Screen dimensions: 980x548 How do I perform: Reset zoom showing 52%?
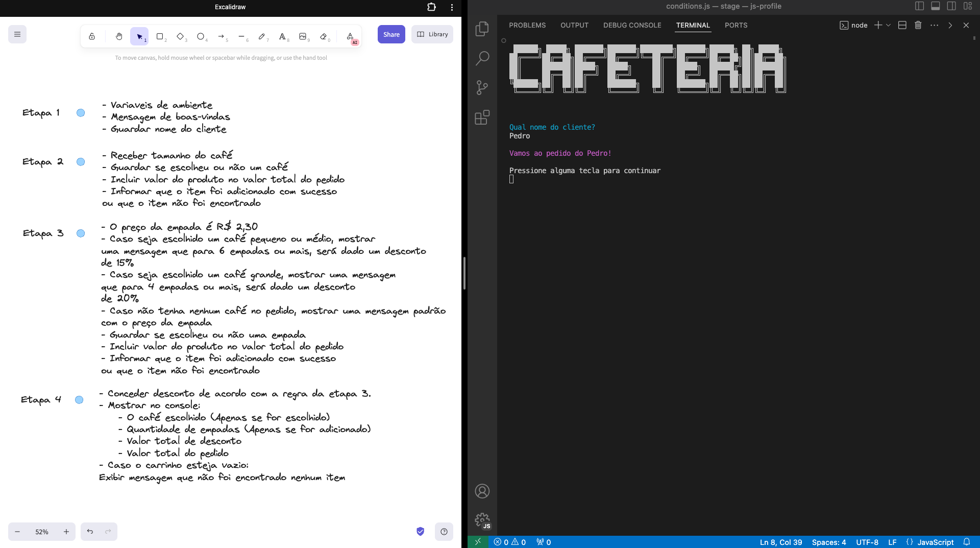click(x=42, y=532)
